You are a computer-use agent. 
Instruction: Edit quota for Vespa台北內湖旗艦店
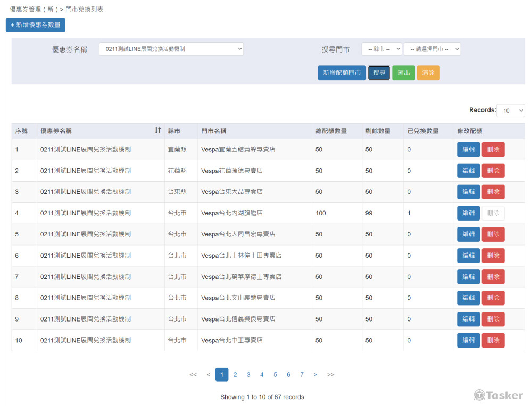(x=468, y=213)
